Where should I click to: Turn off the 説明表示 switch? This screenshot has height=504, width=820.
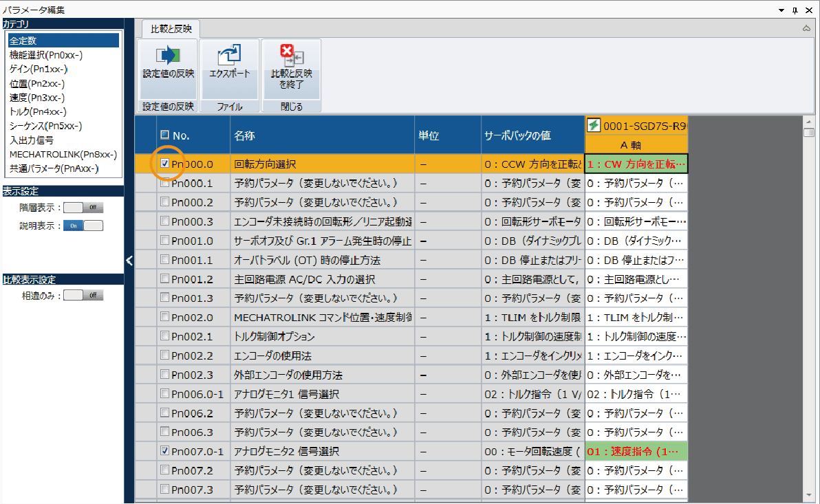[83, 226]
